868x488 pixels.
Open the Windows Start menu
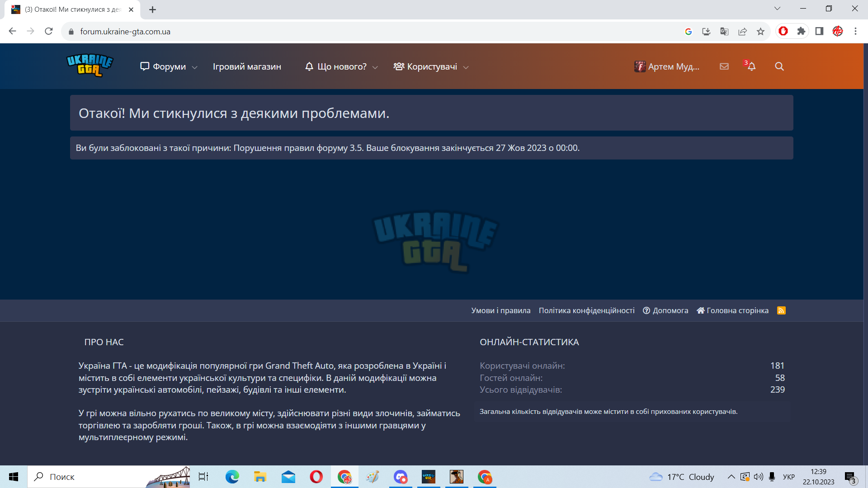(x=14, y=477)
